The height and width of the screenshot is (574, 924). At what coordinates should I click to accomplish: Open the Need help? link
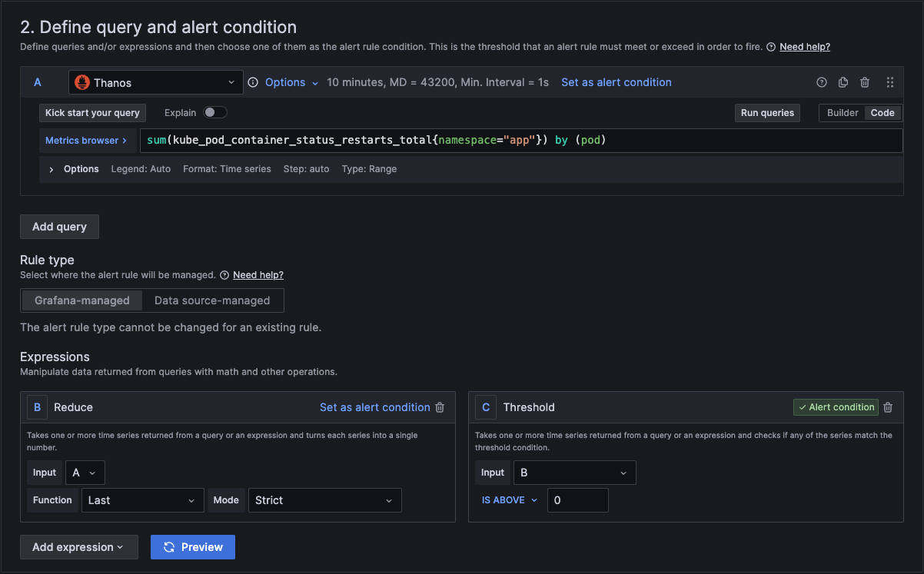pyautogui.click(x=804, y=46)
